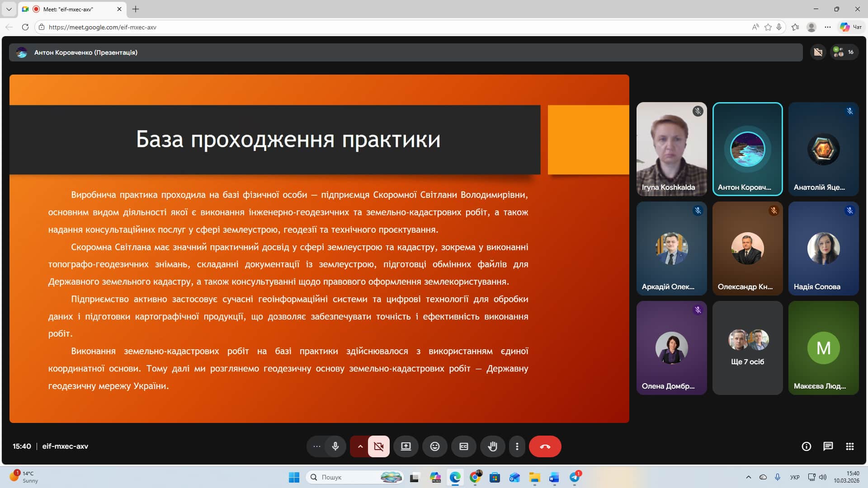Open the meeting details info icon
This screenshot has width=868, height=488.
point(806,446)
